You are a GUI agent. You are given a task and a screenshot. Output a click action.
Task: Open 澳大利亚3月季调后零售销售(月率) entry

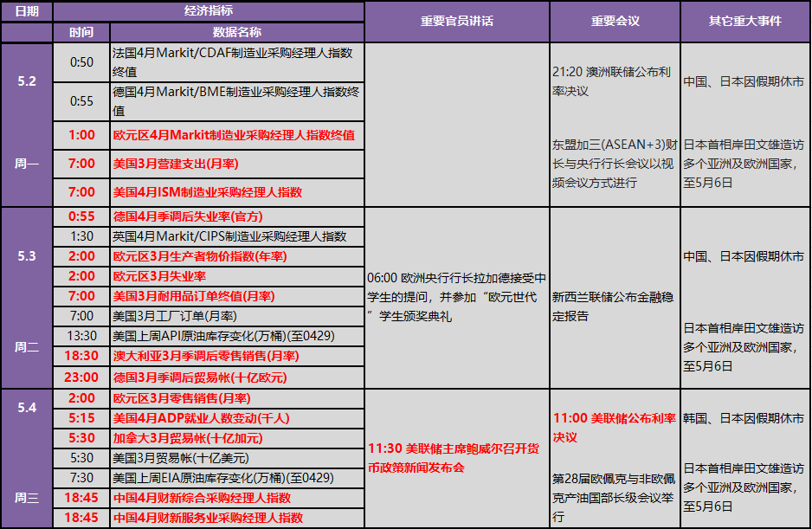click(x=206, y=356)
